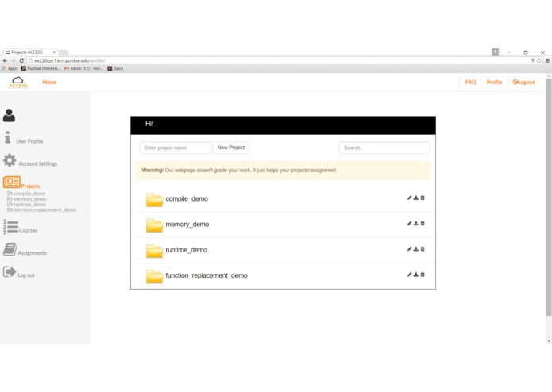Open Account Settings link in sidebar
552x392 pixels.
click(x=38, y=163)
